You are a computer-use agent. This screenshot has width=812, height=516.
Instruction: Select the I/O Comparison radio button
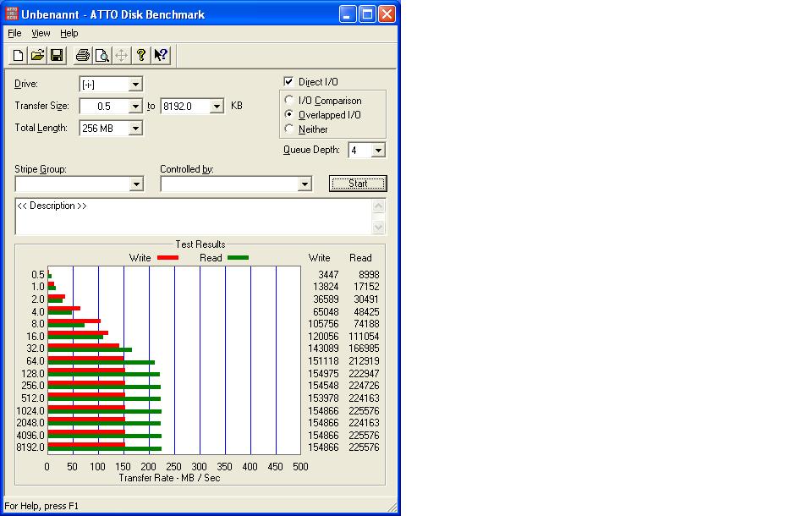(x=289, y=100)
